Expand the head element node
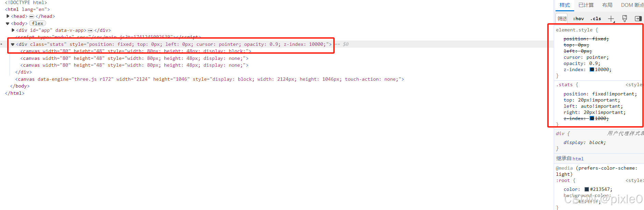 click(x=8, y=16)
